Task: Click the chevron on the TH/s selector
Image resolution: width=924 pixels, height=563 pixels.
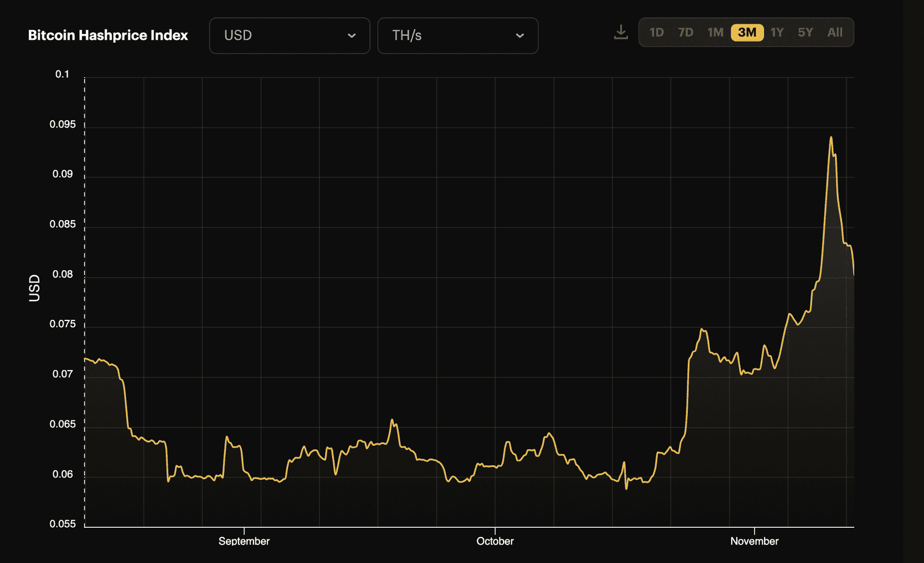Action: (521, 35)
